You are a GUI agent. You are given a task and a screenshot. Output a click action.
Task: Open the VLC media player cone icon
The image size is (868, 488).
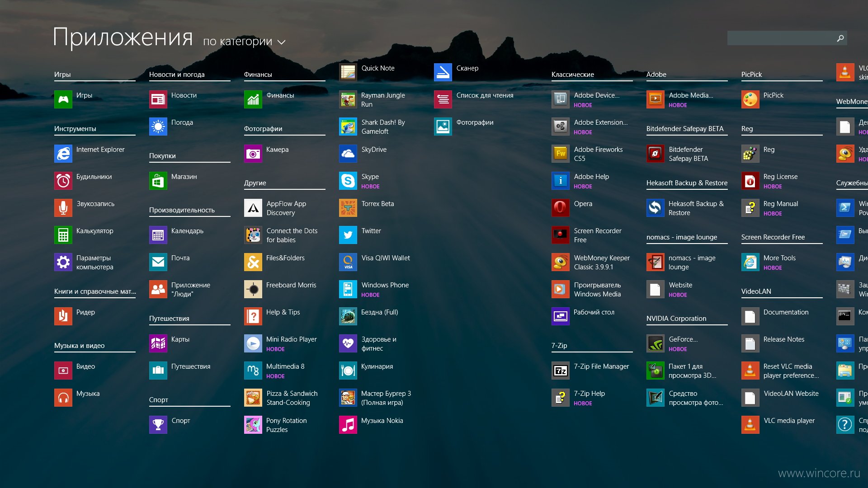pos(750,425)
